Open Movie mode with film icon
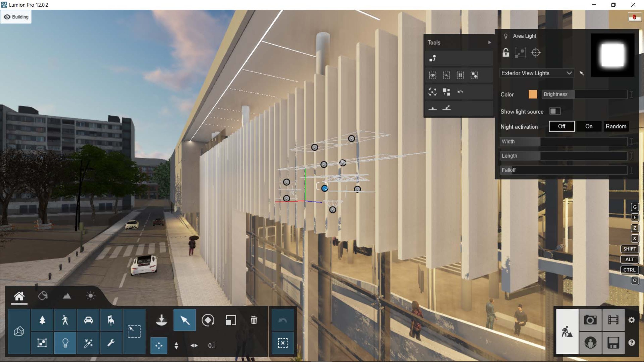The width and height of the screenshot is (644, 362). point(613,320)
